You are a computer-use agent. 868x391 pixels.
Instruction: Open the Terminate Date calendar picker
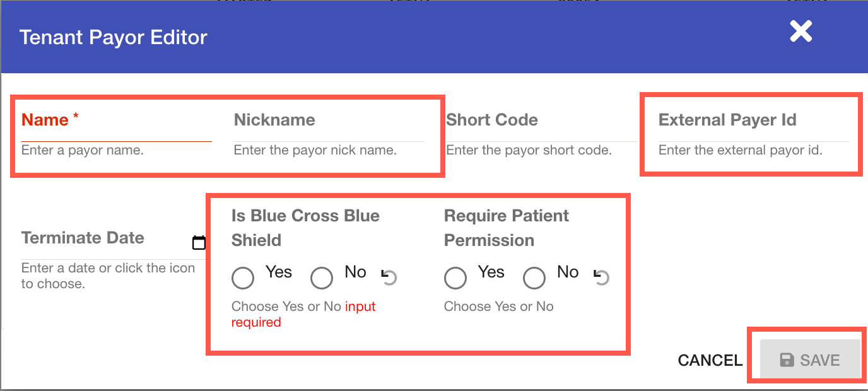click(x=199, y=243)
